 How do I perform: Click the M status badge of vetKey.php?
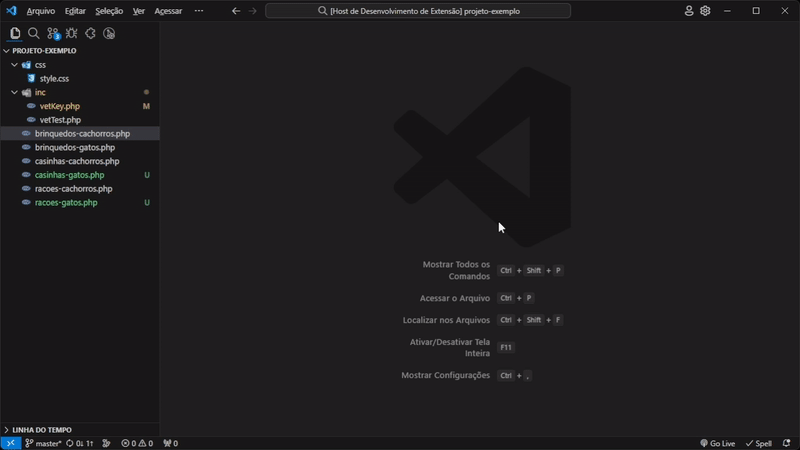[146, 106]
